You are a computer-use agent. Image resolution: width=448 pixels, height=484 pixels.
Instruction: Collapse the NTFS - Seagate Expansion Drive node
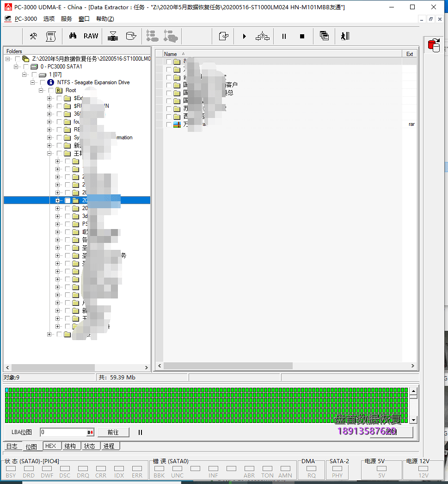[x=33, y=82]
